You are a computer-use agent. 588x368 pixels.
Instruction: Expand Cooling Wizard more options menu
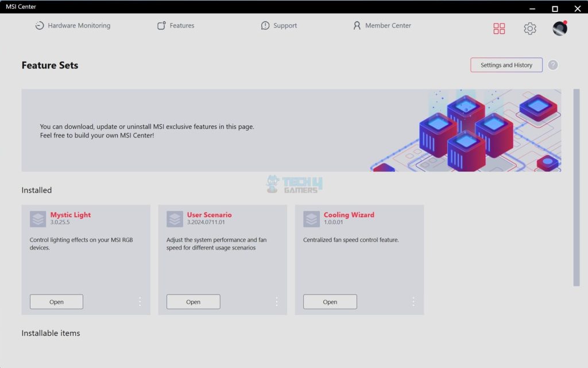(x=413, y=301)
